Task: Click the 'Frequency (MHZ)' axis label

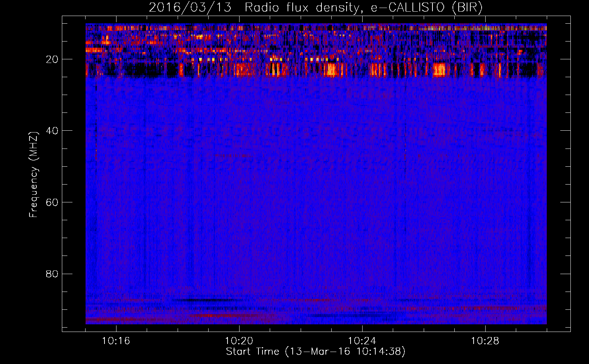Action: pos(33,175)
